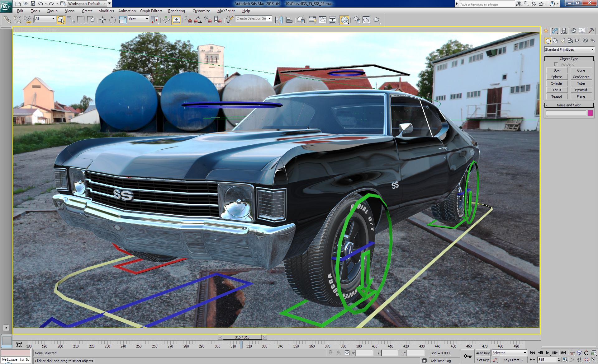Toggle Angle Snap on
Image resolution: width=598 pixels, height=364 pixels.
tap(197, 19)
